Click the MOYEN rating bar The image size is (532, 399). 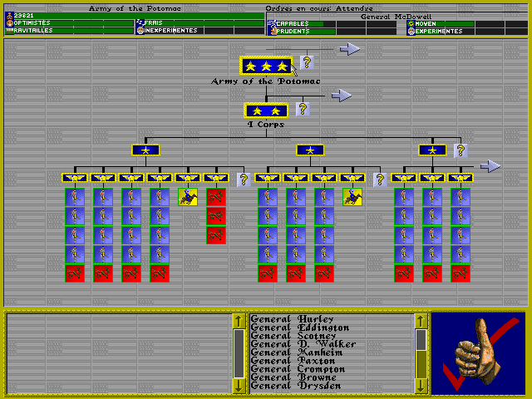467,24
